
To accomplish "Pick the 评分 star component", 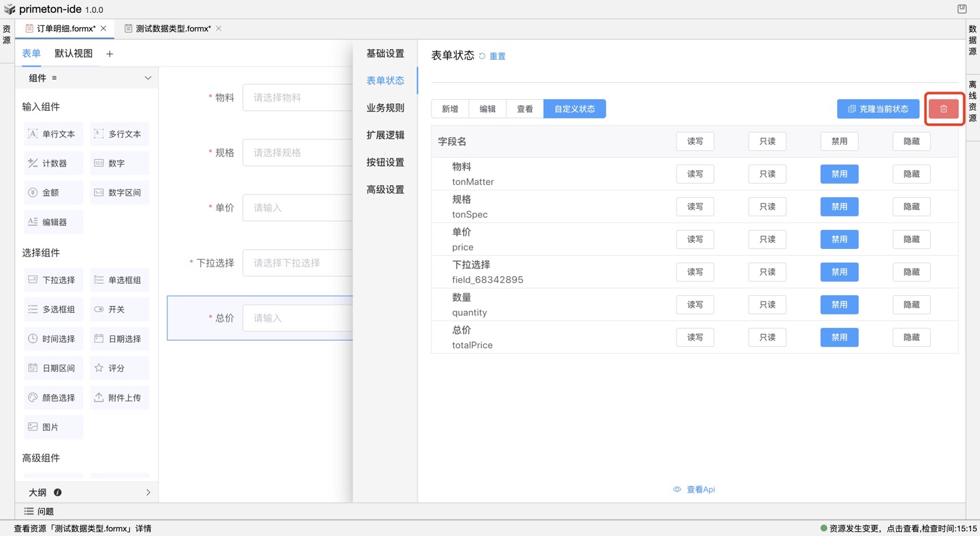I will coord(118,368).
